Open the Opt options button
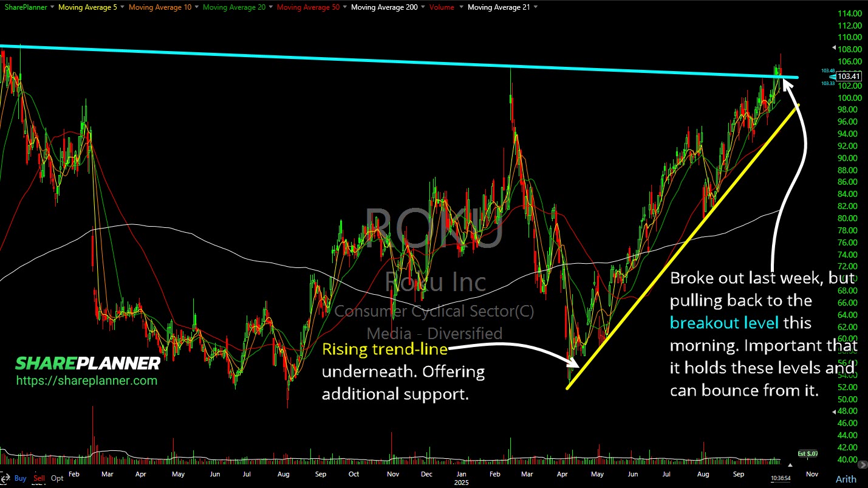The height and width of the screenshot is (488, 868). click(x=57, y=478)
